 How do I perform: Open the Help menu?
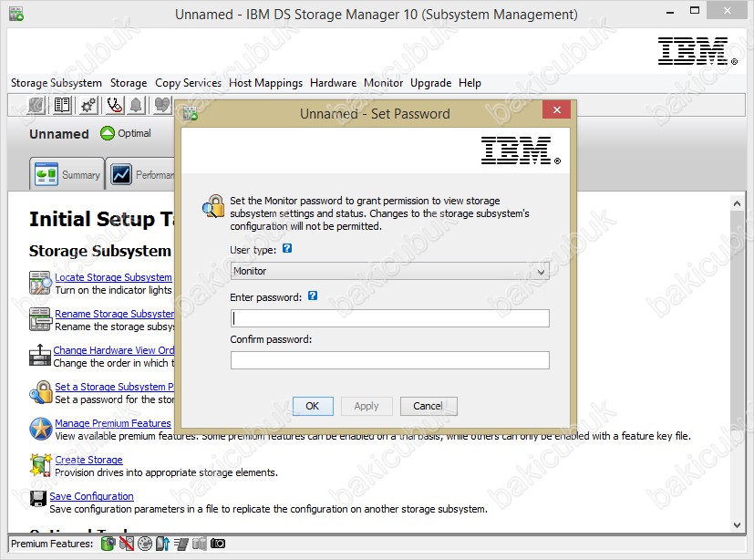(x=470, y=83)
